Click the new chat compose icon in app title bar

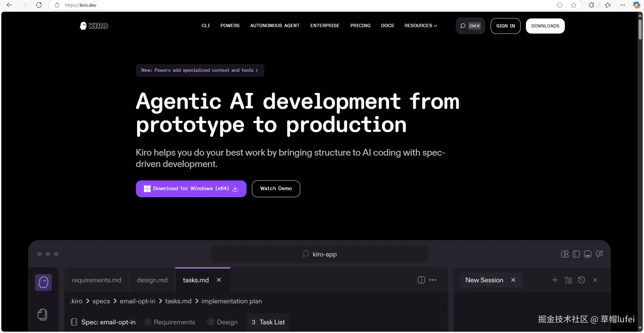(x=599, y=254)
